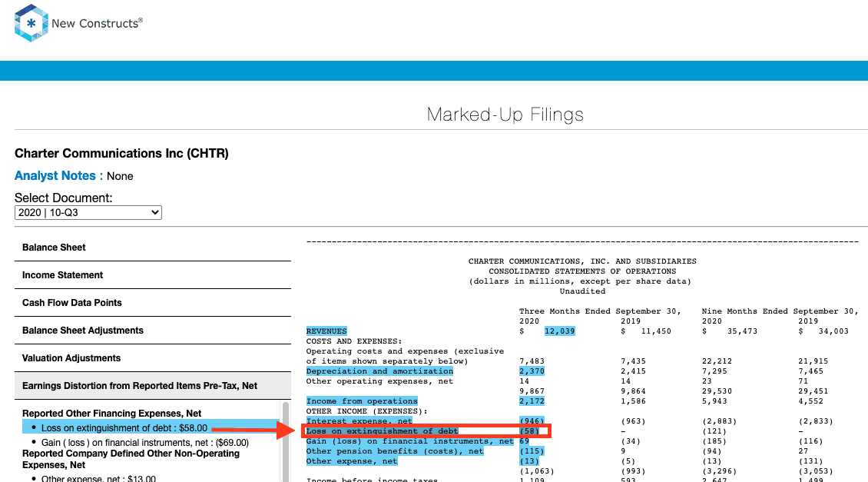Viewport: 868px width, 482px height.
Task: Click the Analyst Notes link
Action: coord(55,176)
